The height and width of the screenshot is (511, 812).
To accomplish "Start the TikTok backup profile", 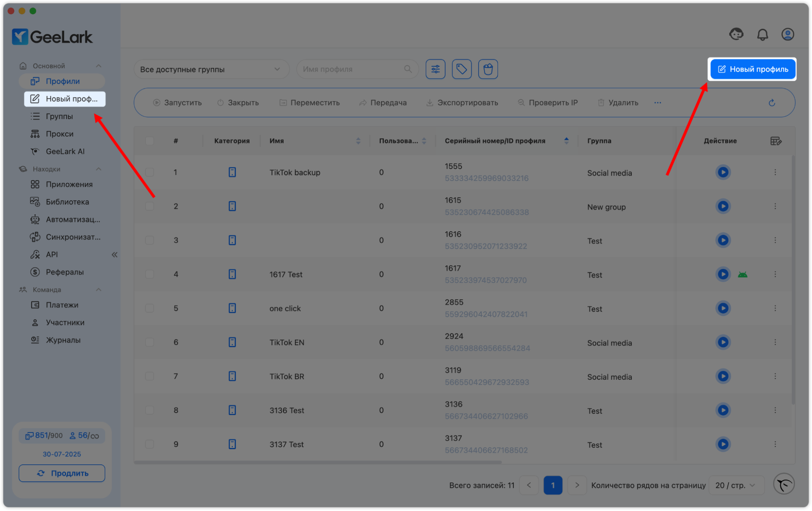I will 723,172.
